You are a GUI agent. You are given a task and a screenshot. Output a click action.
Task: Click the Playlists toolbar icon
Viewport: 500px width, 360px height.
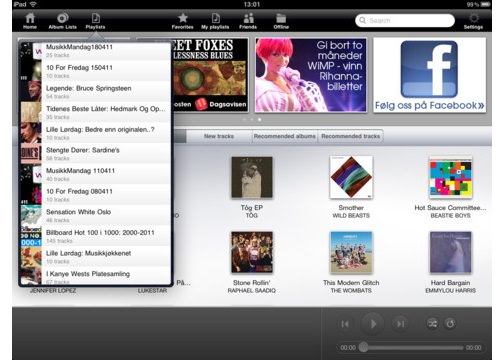[x=95, y=21]
